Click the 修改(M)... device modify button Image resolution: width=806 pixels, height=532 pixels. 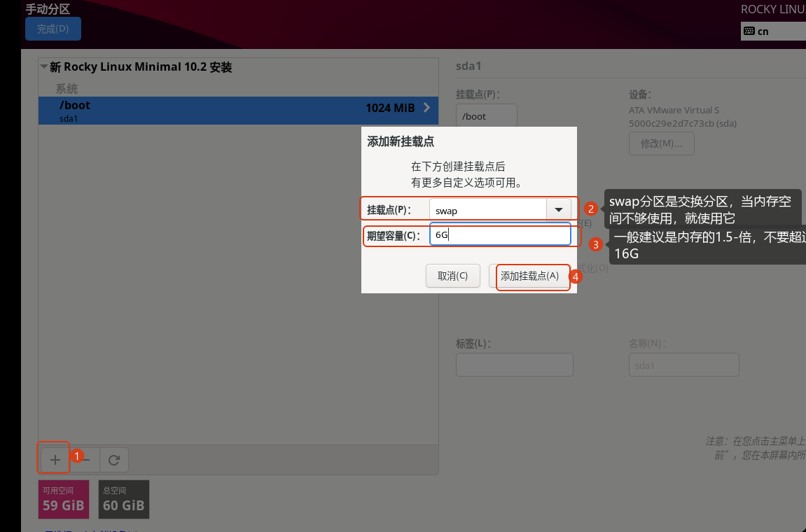click(x=662, y=143)
